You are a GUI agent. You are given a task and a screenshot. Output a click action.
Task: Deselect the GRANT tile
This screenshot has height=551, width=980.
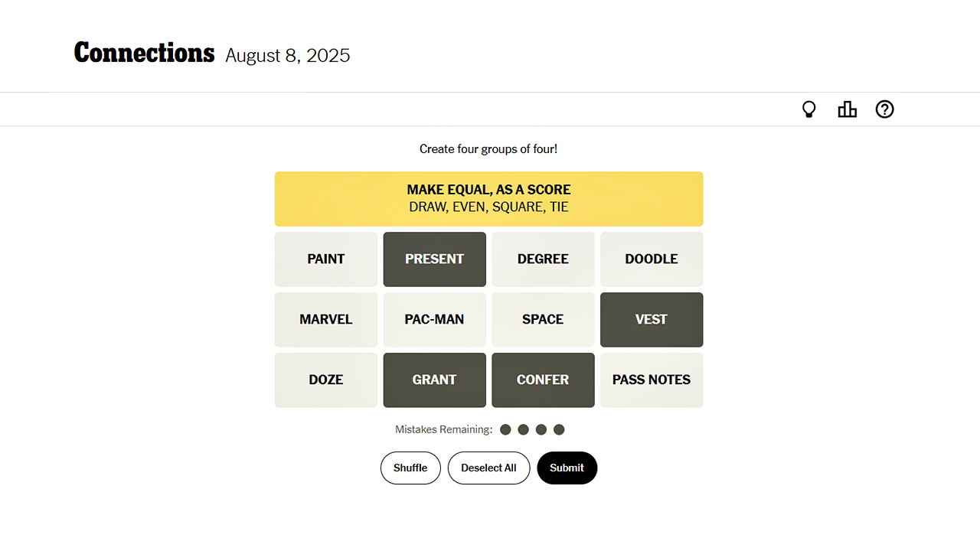pos(434,380)
